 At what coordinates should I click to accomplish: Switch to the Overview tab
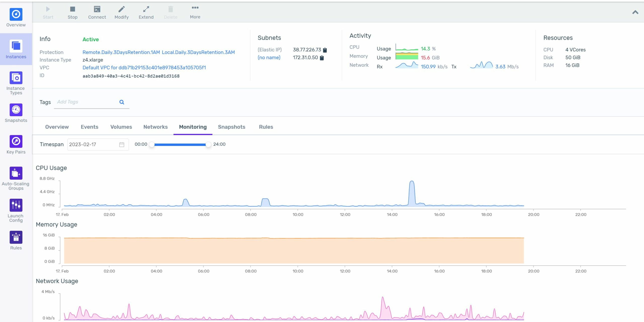(57, 127)
